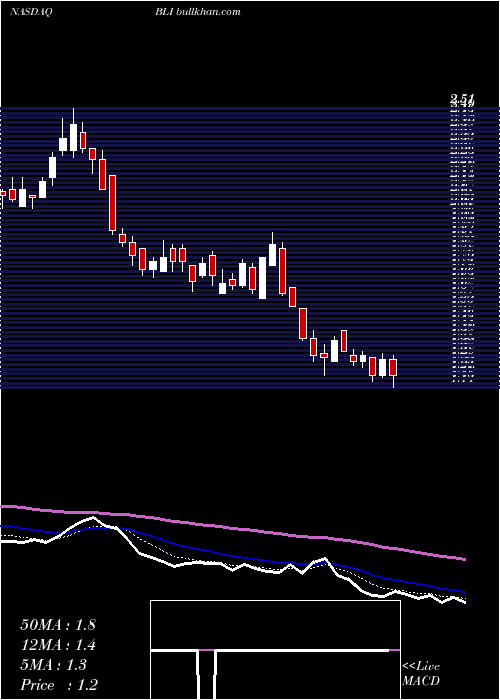The width and height of the screenshot is (500, 700).
Task: Click the blue 12MA line
Action: [x=232, y=558]
